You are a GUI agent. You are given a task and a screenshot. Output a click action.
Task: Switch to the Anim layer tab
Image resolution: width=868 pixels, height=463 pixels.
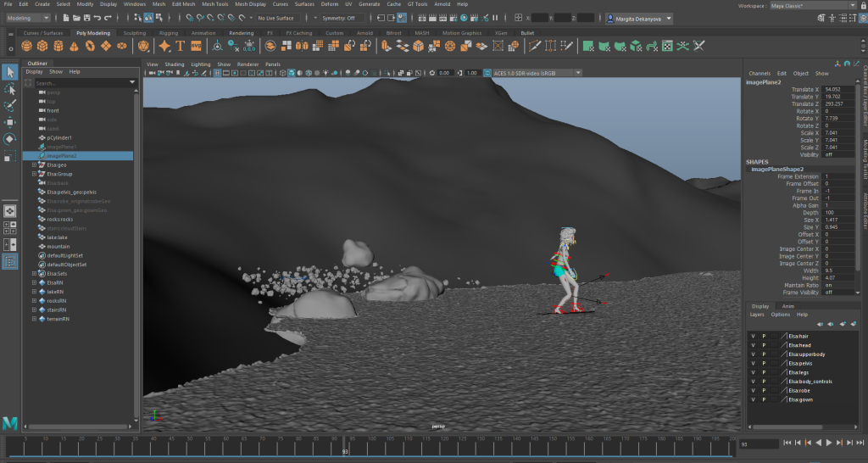click(x=787, y=306)
